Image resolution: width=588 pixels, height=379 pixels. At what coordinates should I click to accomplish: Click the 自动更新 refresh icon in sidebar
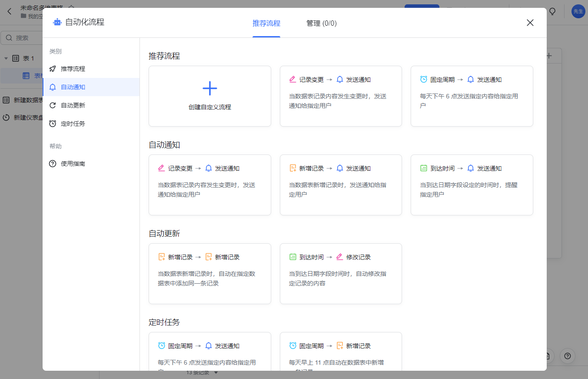click(x=53, y=105)
